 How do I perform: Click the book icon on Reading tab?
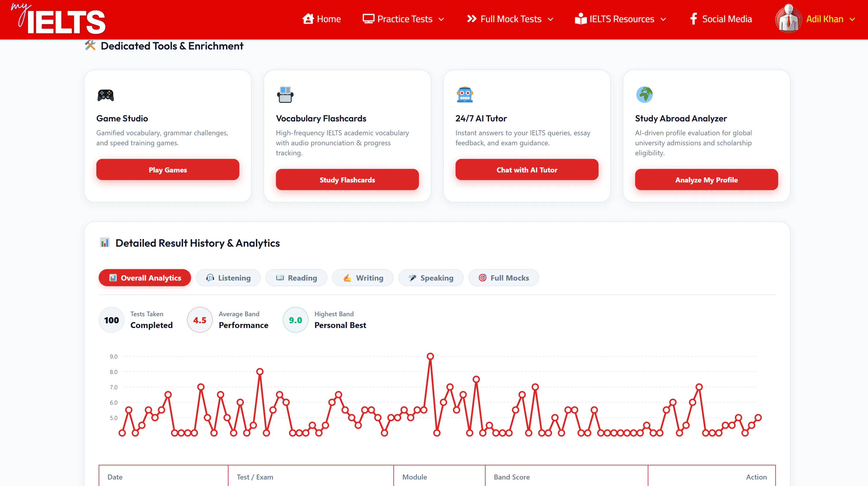(x=280, y=278)
